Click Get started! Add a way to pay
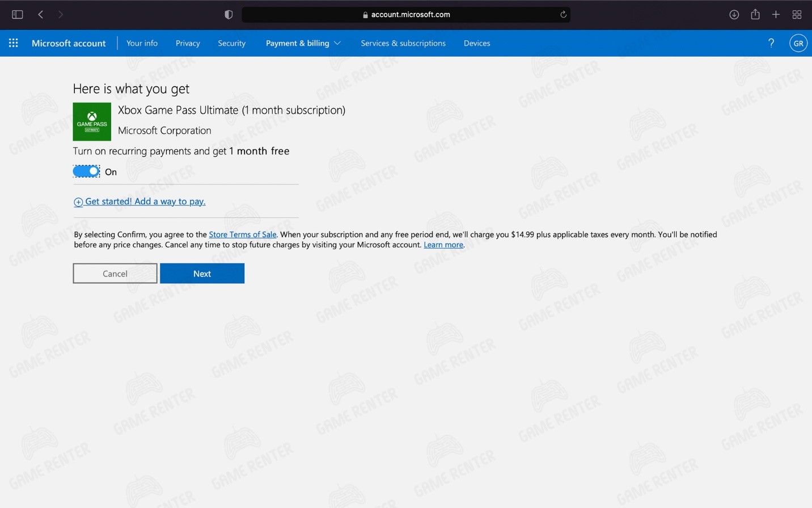 (145, 201)
